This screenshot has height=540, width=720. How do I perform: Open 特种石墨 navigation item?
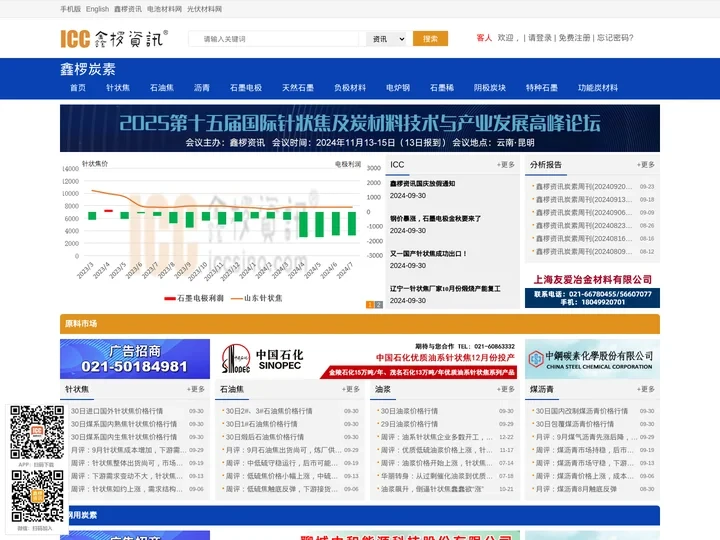pyautogui.click(x=542, y=88)
